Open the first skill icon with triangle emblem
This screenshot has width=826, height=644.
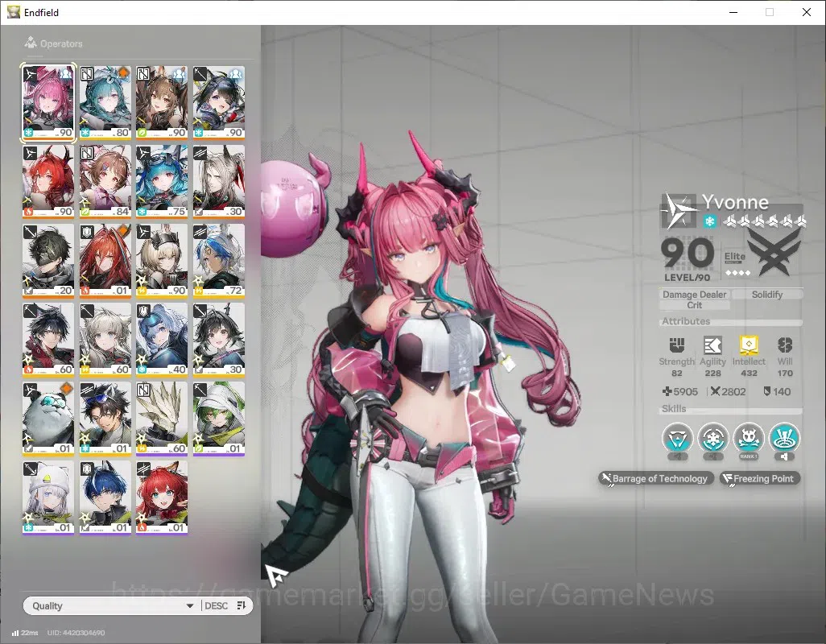677,438
